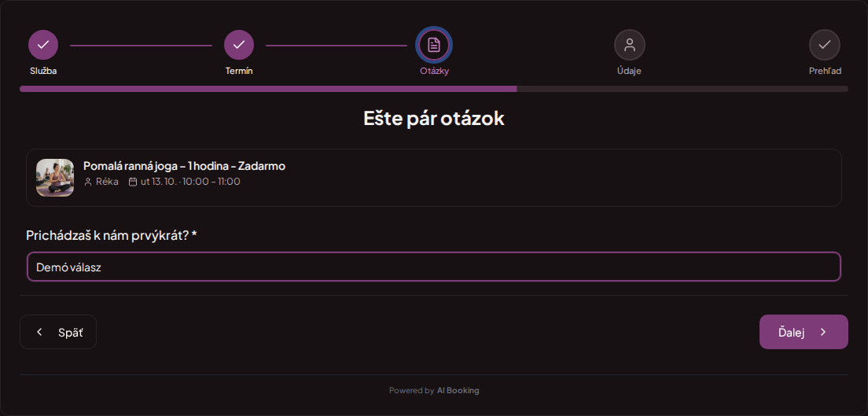Select the Otázky document step icon
The image size is (868, 416).
click(x=434, y=45)
